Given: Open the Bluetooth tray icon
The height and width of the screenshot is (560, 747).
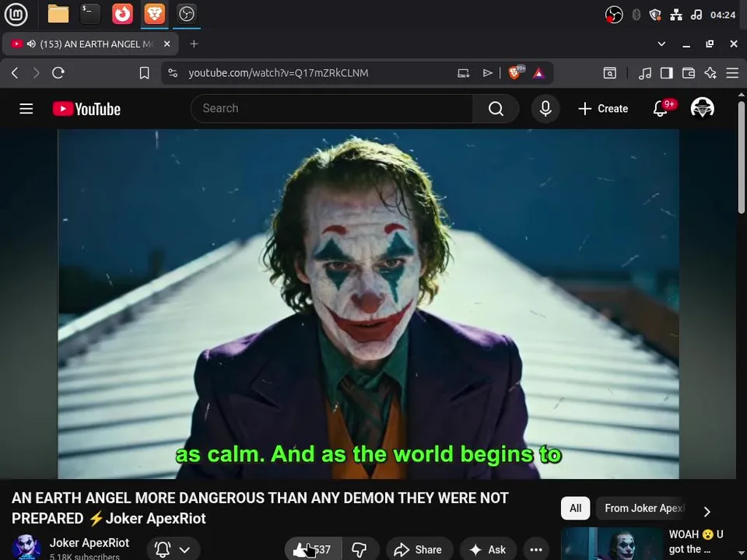Looking at the screenshot, I should point(636,15).
